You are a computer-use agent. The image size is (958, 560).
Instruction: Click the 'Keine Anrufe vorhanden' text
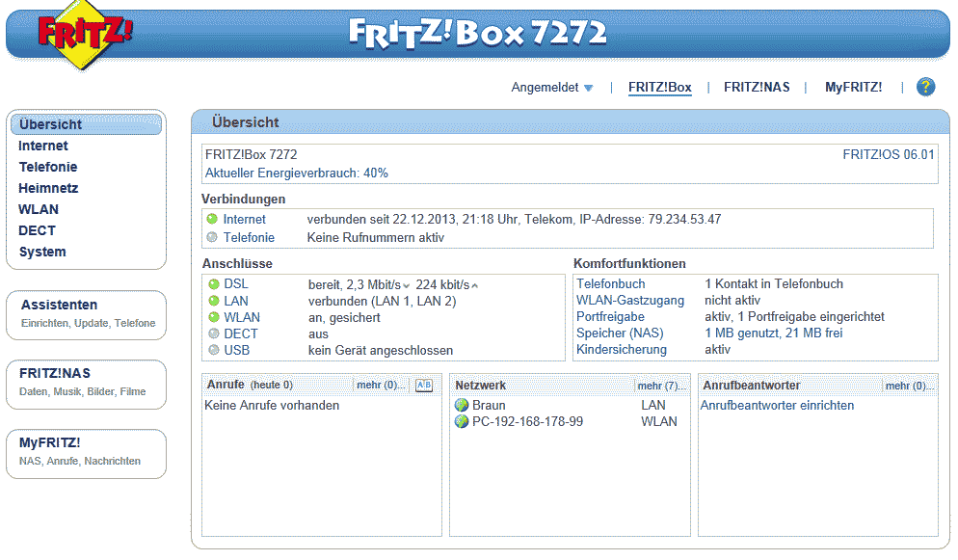[x=271, y=406]
